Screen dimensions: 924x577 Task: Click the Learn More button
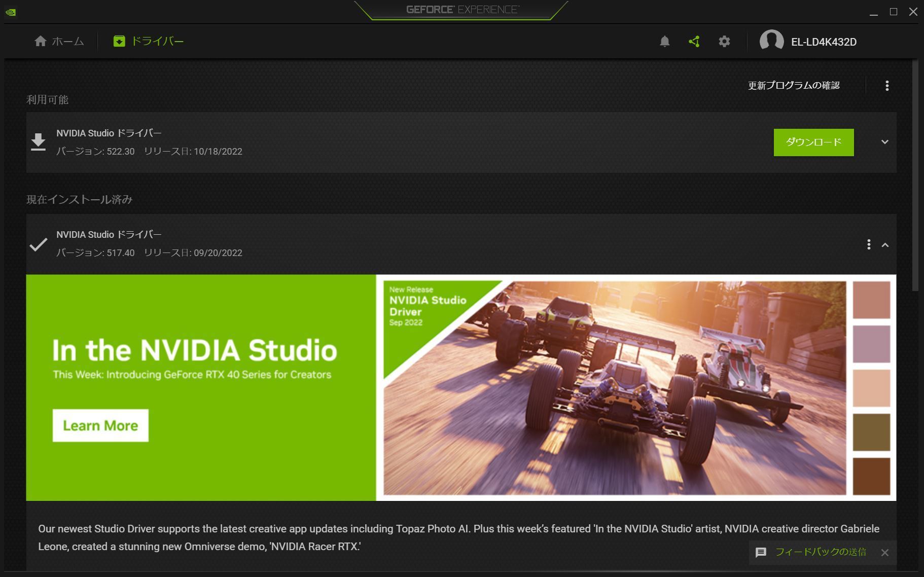click(100, 425)
